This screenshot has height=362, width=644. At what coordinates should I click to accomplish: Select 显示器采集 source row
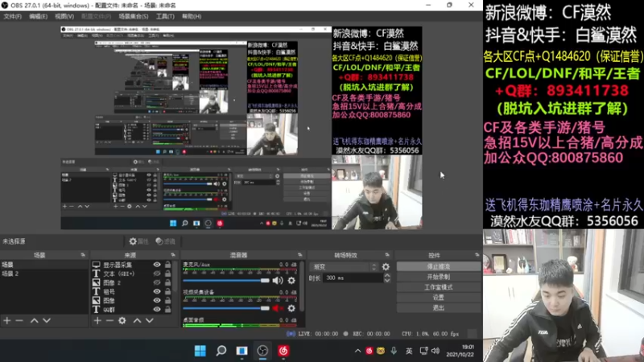coord(133,265)
